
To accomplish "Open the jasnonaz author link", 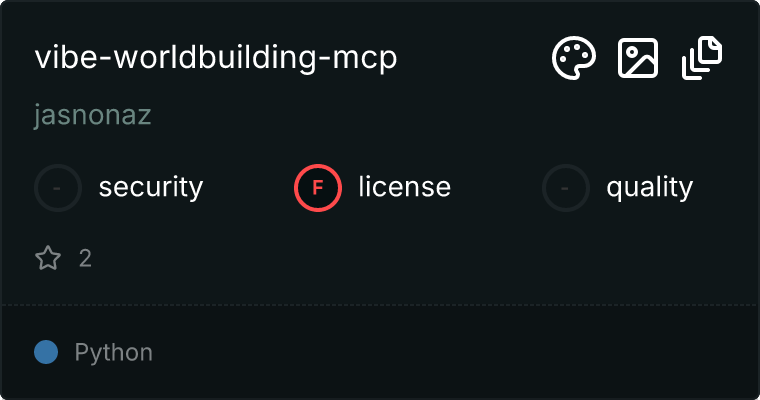I will pyautogui.click(x=93, y=115).
